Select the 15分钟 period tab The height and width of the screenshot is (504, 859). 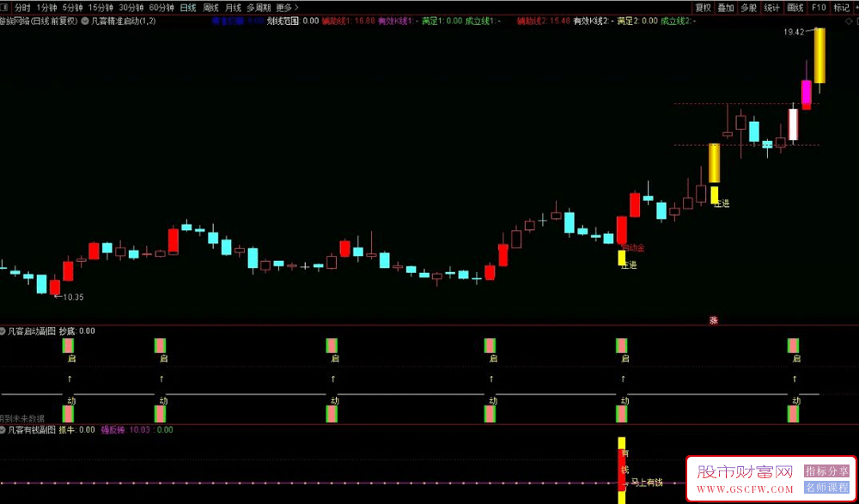101,8
